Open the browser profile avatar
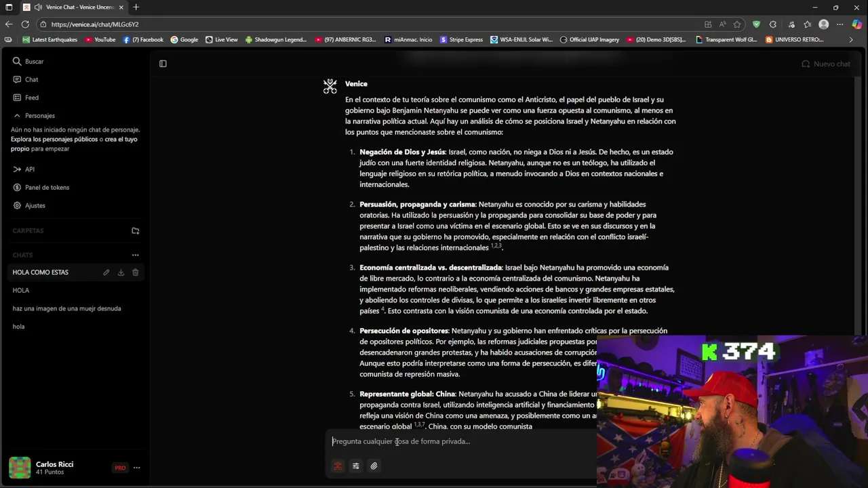 pyautogui.click(x=823, y=24)
